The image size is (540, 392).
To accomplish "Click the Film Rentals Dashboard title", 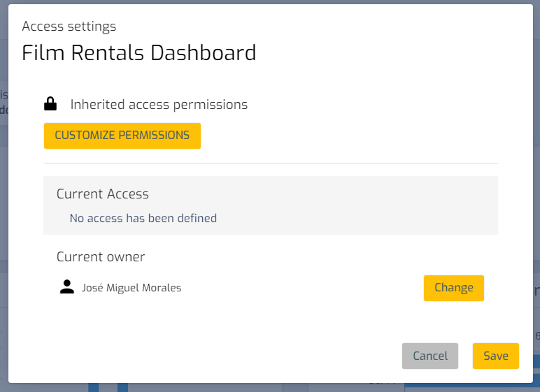I will pyautogui.click(x=138, y=53).
